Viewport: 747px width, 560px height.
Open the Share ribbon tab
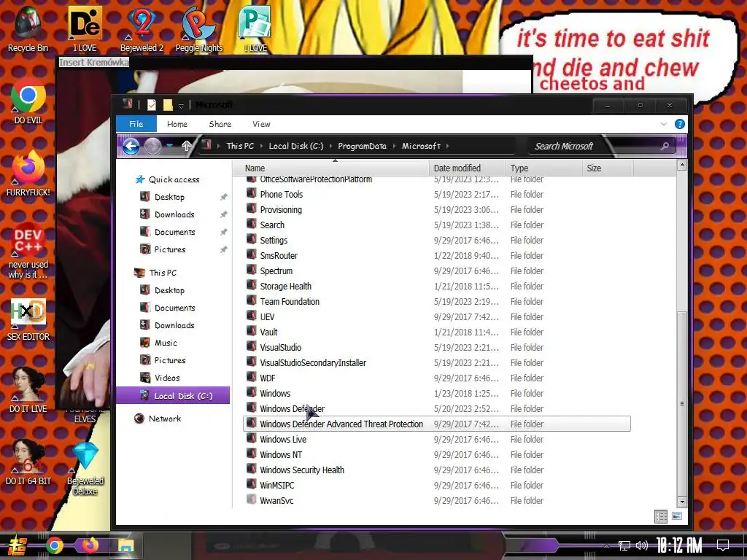tap(220, 124)
